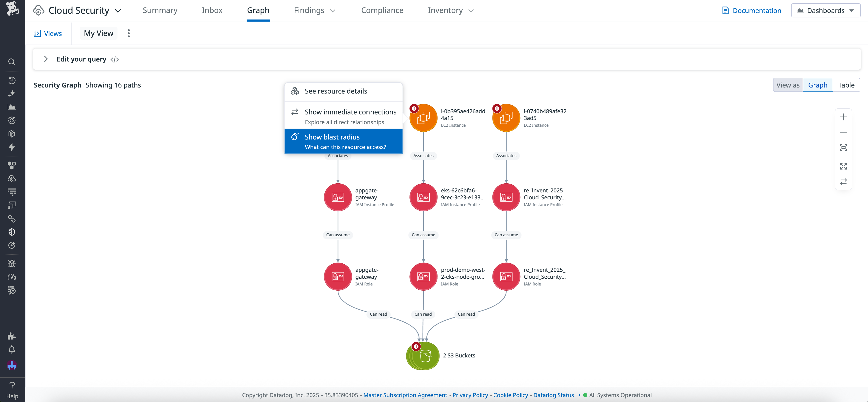Open the Findings menu
This screenshot has height=402, width=868.
[x=314, y=10]
